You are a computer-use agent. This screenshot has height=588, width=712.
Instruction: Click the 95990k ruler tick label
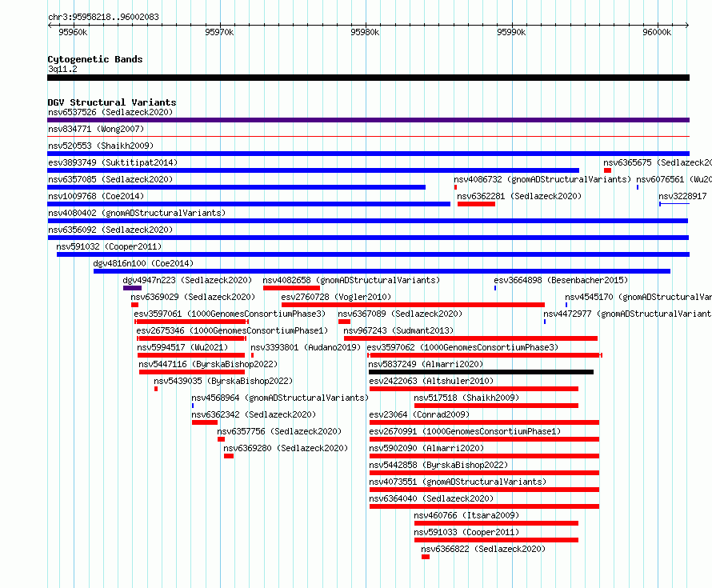point(511,32)
